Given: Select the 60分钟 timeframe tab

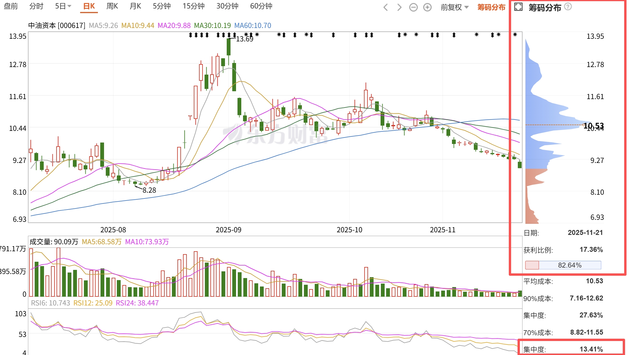Looking at the screenshot, I should [261, 6].
